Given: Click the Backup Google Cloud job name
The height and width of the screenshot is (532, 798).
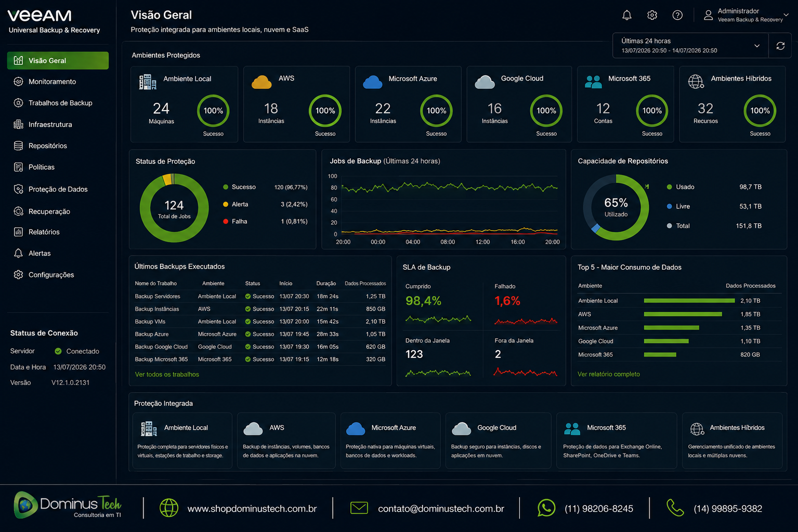Looking at the screenshot, I should pyautogui.click(x=161, y=347).
